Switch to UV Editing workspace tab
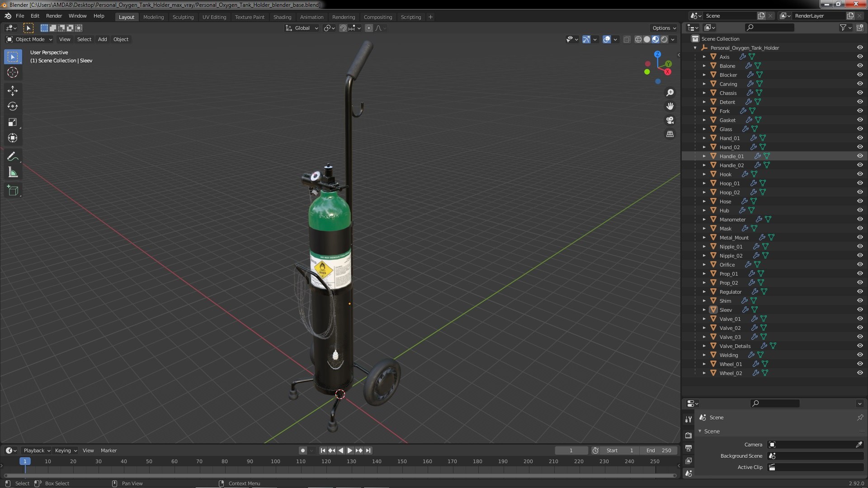 coord(214,17)
